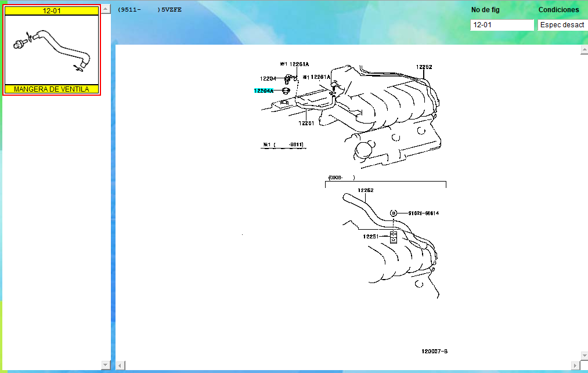Focus the No de fig input field
The width and height of the screenshot is (588, 373).
[x=502, y=25]
